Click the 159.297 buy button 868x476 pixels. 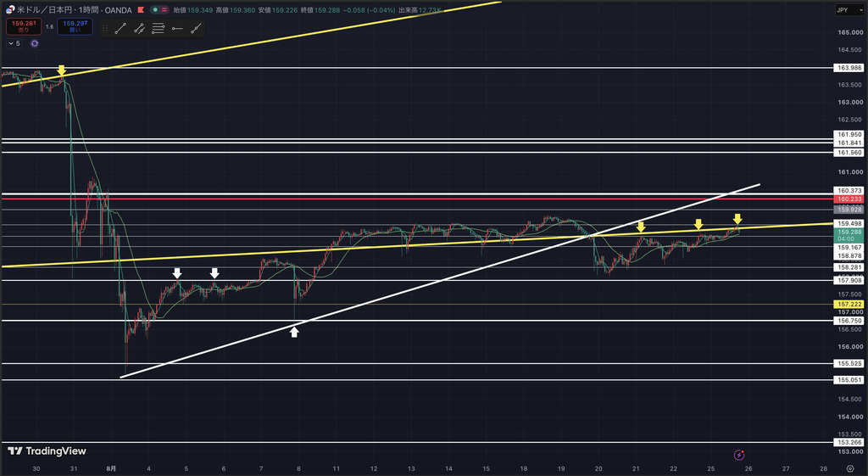(75, 26)
